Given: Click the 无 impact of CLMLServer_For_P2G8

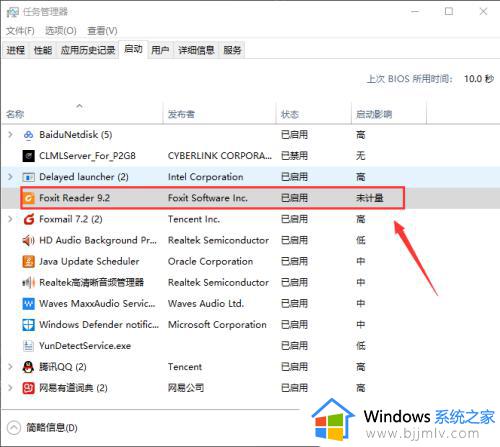Looking at the screenshot, I should (x=361, y=156).
